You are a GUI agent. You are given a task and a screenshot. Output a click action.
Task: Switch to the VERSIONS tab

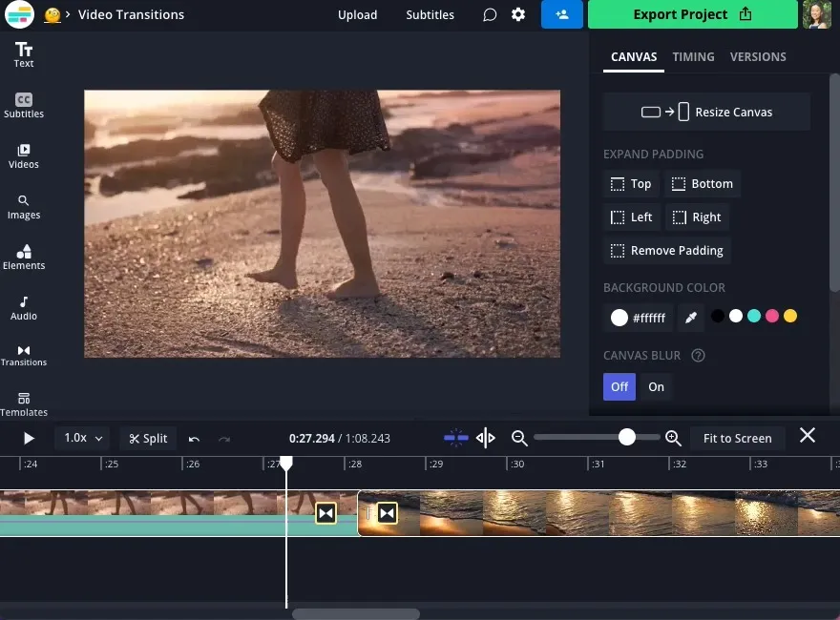tap(758, 56)
